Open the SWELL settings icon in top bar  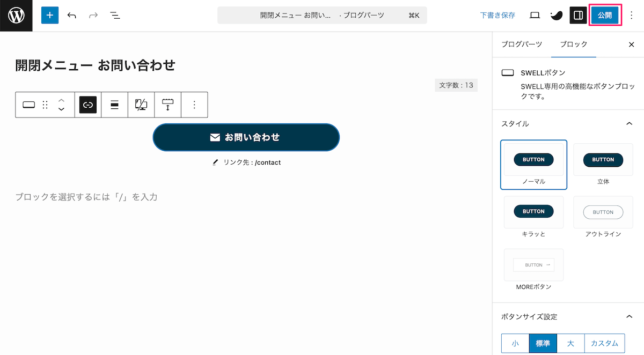click(557, 16)
